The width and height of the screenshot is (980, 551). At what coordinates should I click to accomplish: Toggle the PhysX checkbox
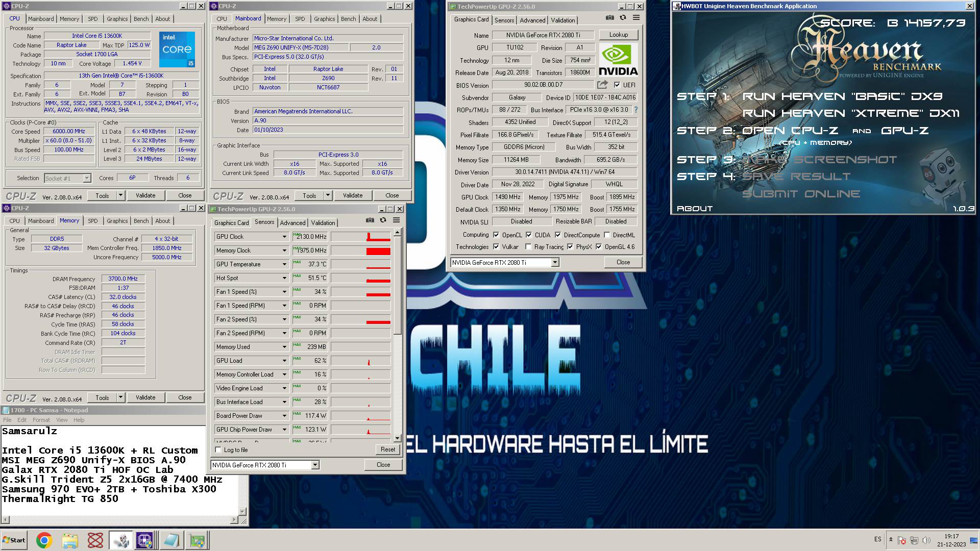coord(570,247)
